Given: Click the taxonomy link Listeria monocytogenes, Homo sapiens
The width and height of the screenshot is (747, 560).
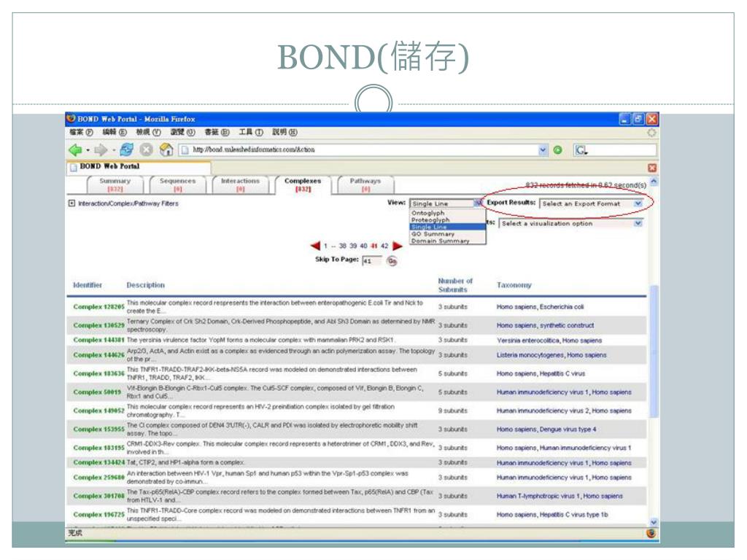Looking at the screenshot, I should (551, 355).
